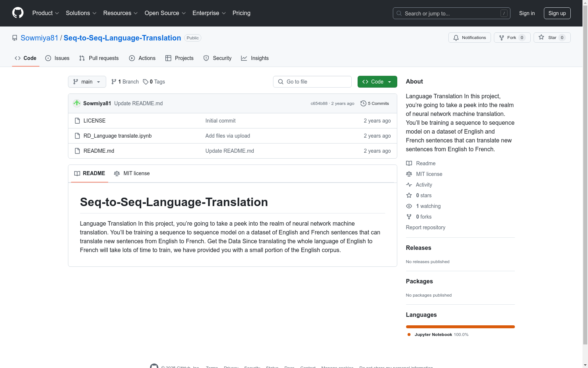The height and width of the screenshot is (368, 588).
Task: Click the repository book icon beside Sowmiya81
Action: point(15,38)
